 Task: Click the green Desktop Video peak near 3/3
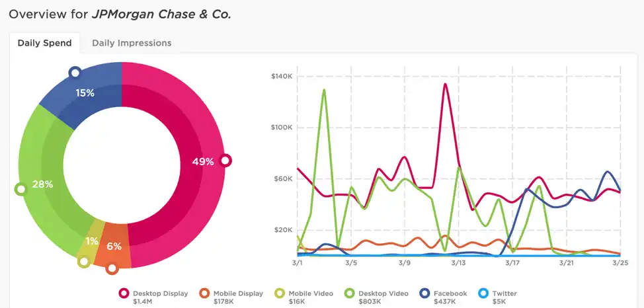(x=325, y=89)
